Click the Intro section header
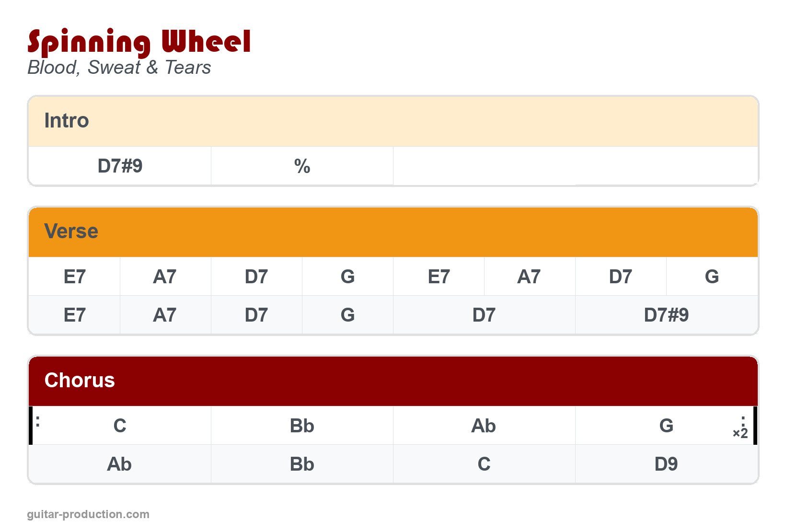This screenshot has width=786, height=532. pyautogui.click(x=67, y=121)
